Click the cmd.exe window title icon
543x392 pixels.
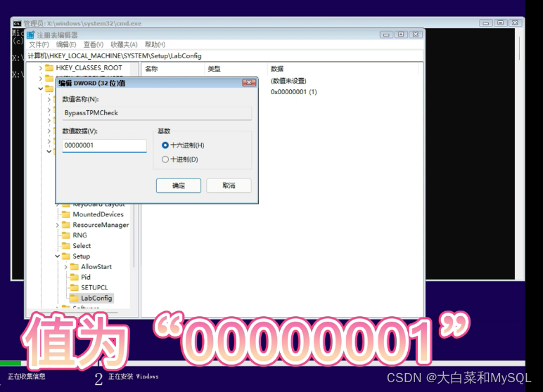17,23
